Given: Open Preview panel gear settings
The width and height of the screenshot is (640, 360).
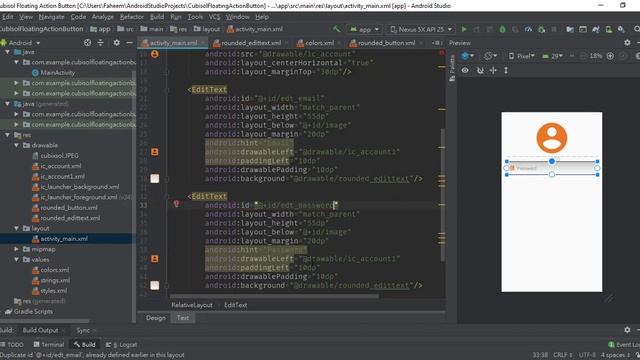Looking at the screenshot, I should click(627, 42).
